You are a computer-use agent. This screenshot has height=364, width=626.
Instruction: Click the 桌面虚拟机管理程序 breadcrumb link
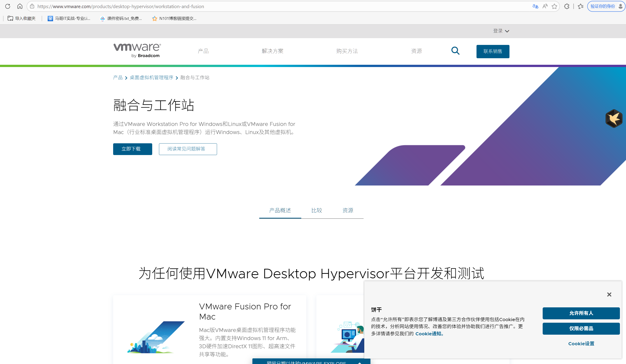(x=151, y=77)
